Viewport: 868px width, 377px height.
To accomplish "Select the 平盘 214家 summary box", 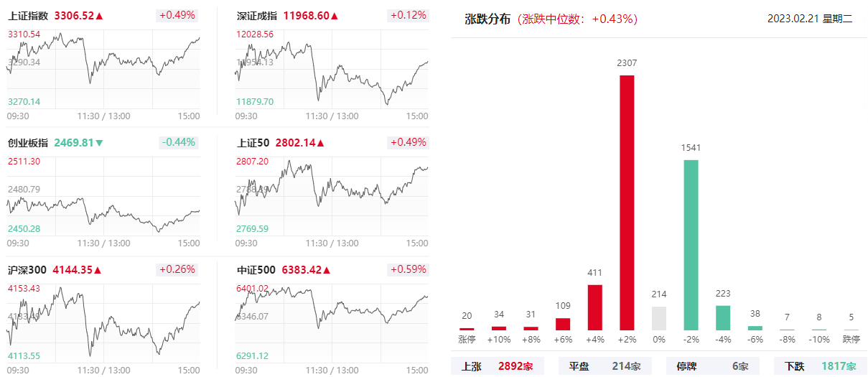I will coord(605,366).
